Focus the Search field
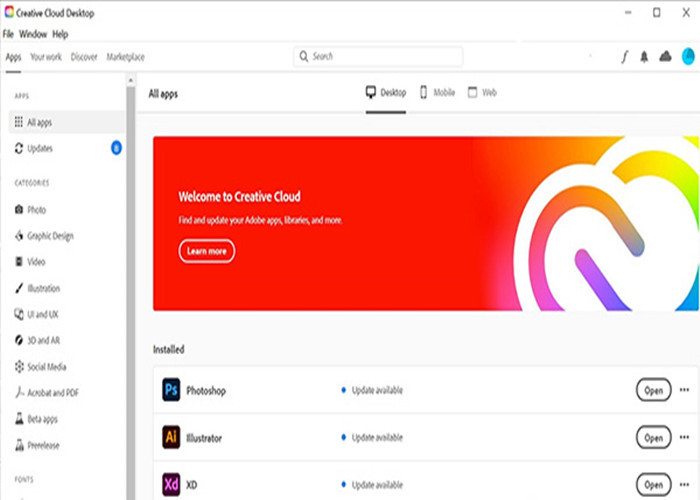The height and width of the screenshot is (500, 700). (x=378, y=57)
